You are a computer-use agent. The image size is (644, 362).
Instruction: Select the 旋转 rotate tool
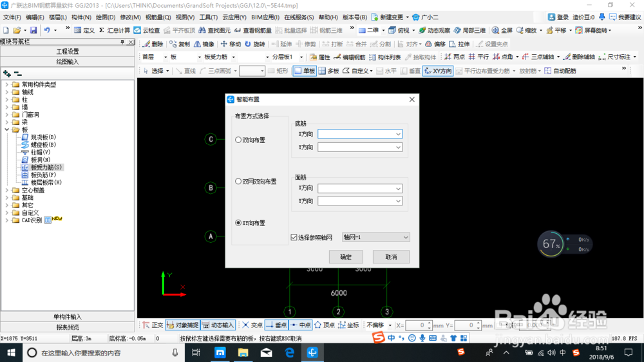pos(254,44)
